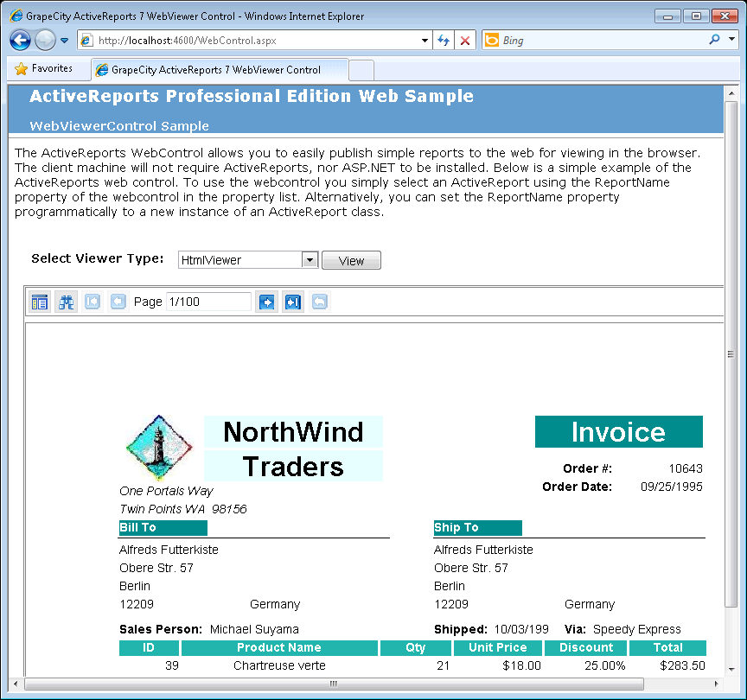747x700 pixels.
Task: Click the page icon in the address bar
Action: coord(86,41)
